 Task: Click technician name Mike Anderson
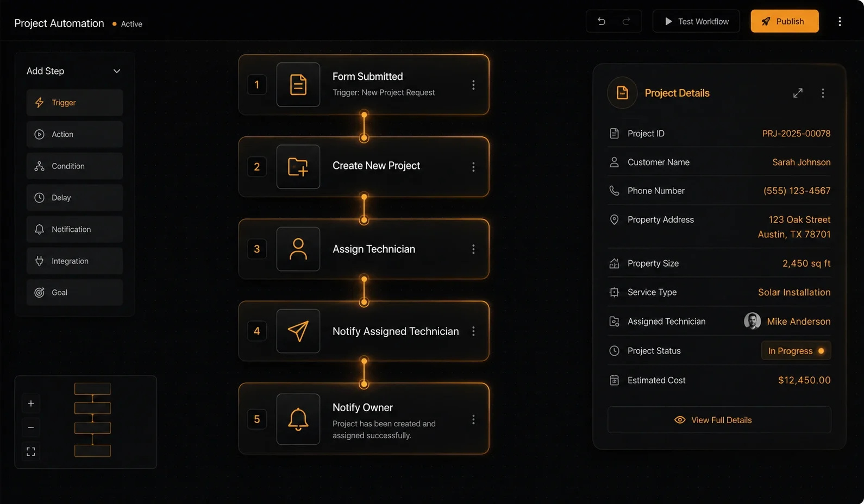(799, 322)
